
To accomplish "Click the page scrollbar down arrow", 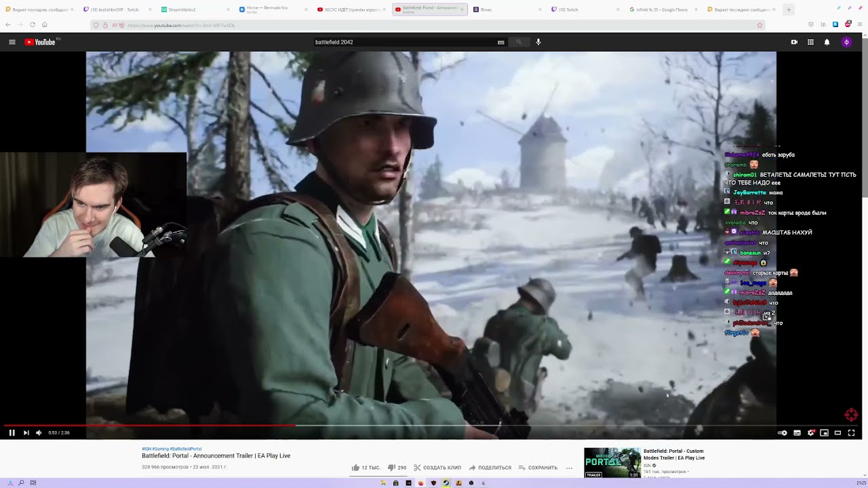I will (865, 474).
